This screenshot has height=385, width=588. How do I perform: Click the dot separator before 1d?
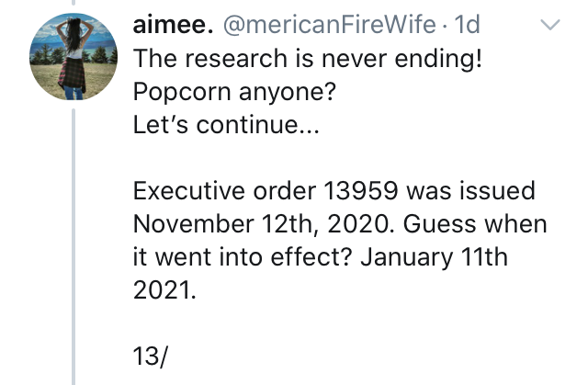point(445,27)
